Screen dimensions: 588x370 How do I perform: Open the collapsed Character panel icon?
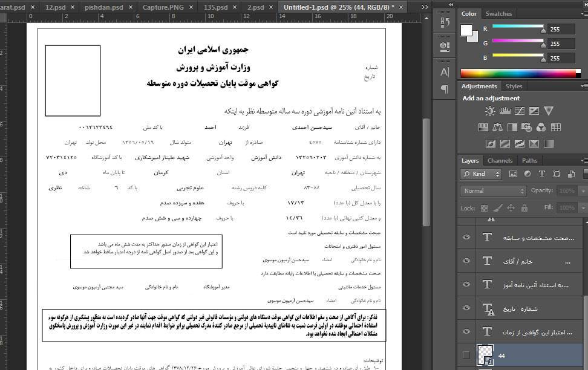coord(445,71)
